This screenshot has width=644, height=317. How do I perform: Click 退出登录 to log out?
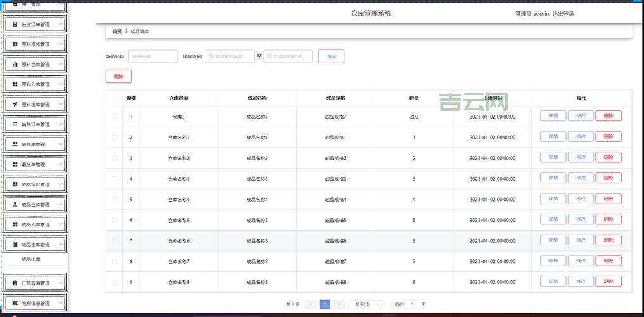(x=563, y=14)
